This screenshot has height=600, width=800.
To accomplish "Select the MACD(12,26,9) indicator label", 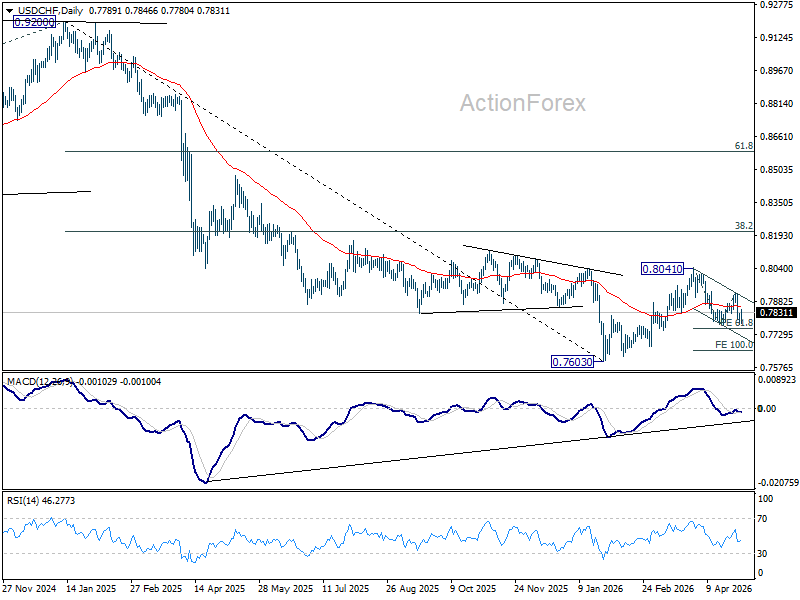I will [x=40, y=382].
